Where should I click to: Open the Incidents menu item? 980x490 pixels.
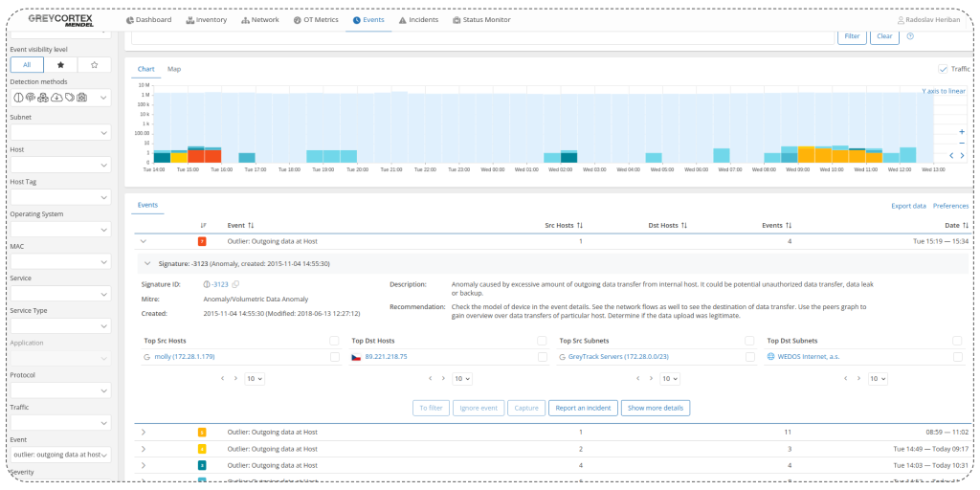418,19
